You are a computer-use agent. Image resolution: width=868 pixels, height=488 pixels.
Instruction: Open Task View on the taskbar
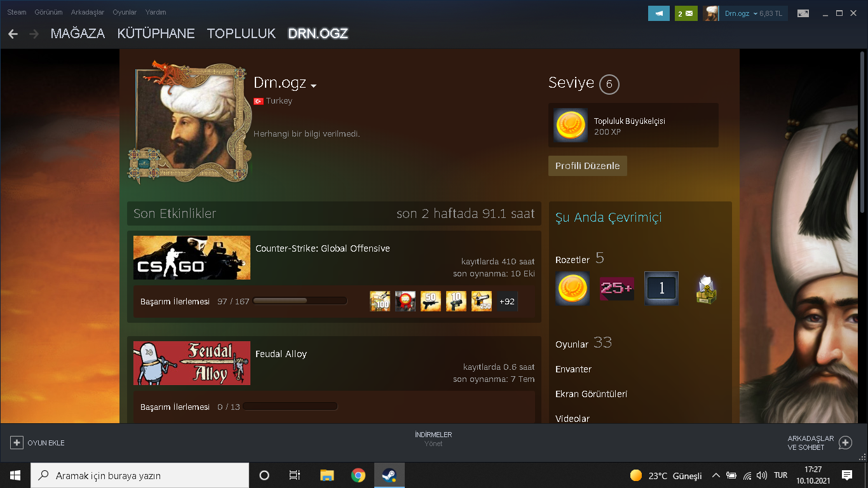pos(295,475)
